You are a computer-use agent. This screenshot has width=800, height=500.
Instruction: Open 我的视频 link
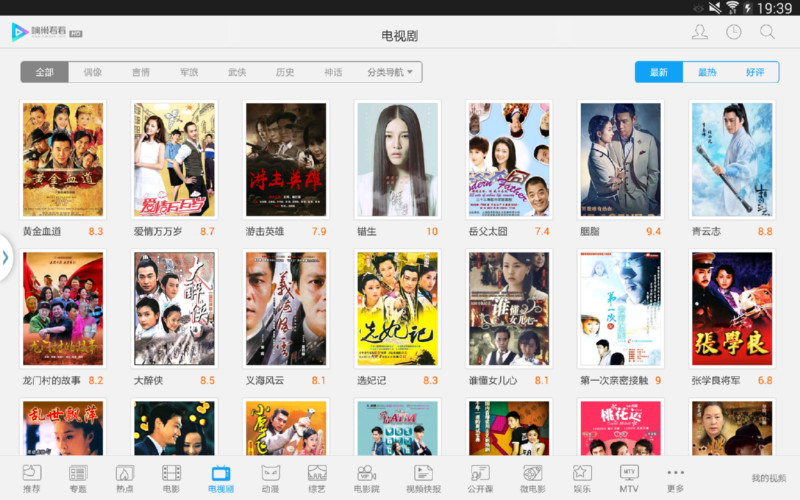768,478
